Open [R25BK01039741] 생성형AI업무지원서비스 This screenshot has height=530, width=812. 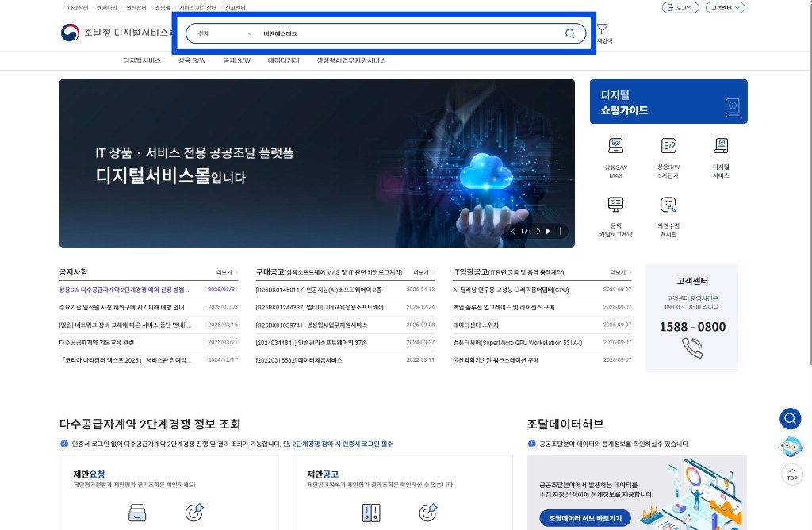pyautogui.click(x=311, y=325)
